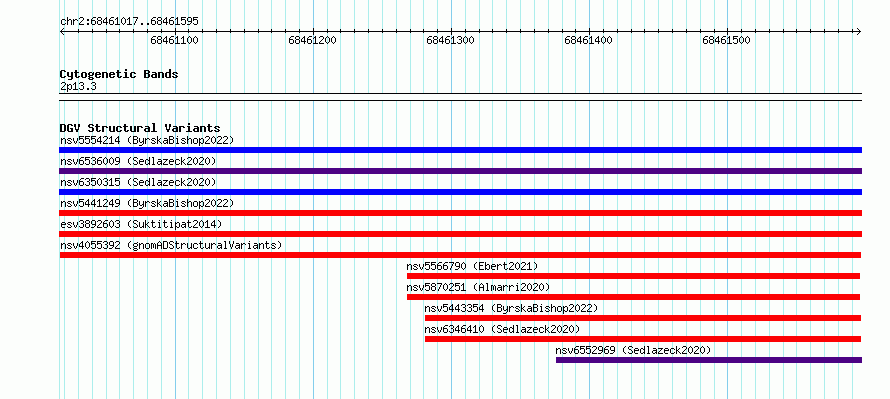Screen dimensions: 890x399
Task: Select the blue bar under nsv6350315
Action: [460, 192]
